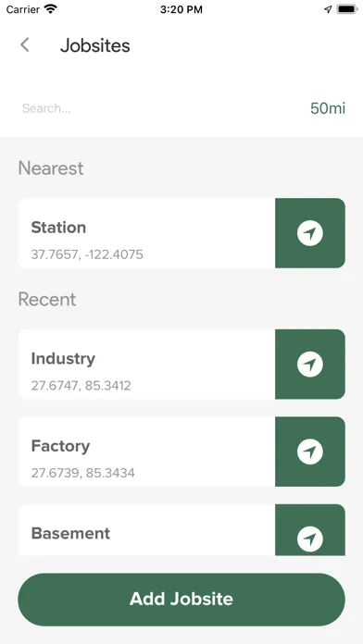
Task: Tap the navigate icon on Industry
Action: (x=310, y=364)
